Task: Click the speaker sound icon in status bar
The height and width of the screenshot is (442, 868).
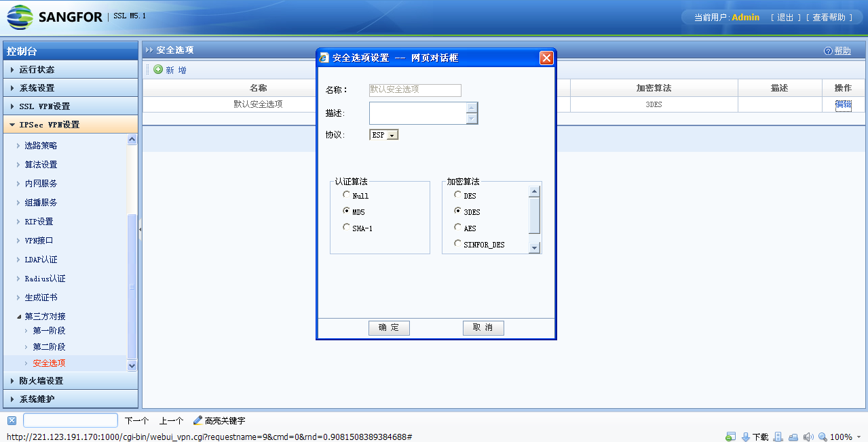Action: [808, 437]
